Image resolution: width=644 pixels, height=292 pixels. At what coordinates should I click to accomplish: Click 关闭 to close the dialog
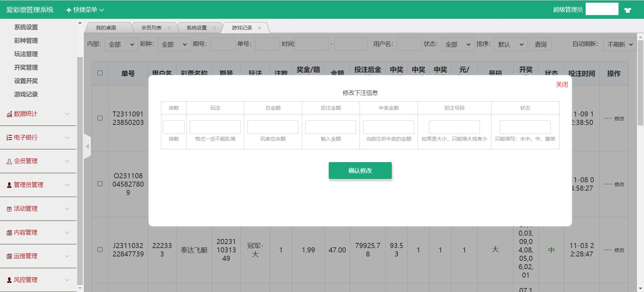tap(561, 85)
